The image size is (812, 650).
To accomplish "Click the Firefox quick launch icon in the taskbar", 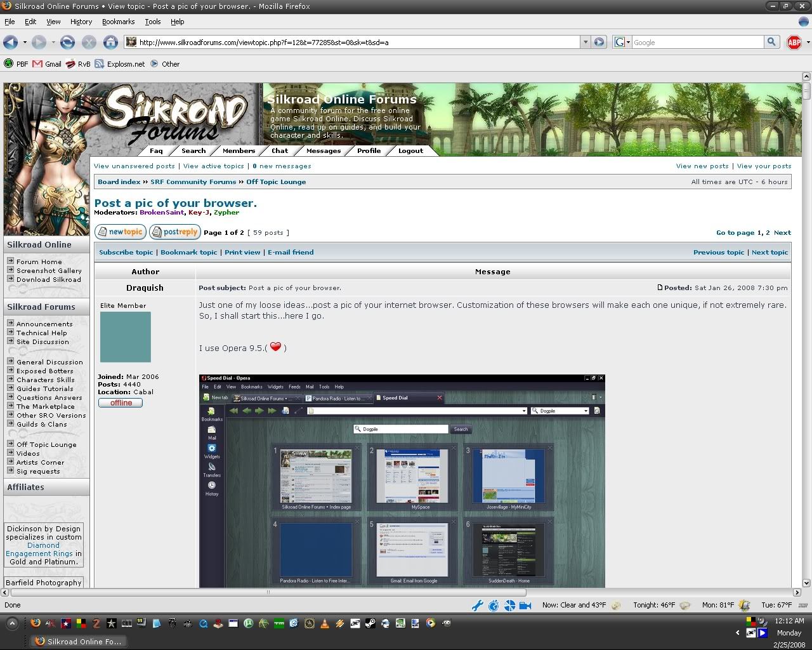I will (x=35, y=623).
